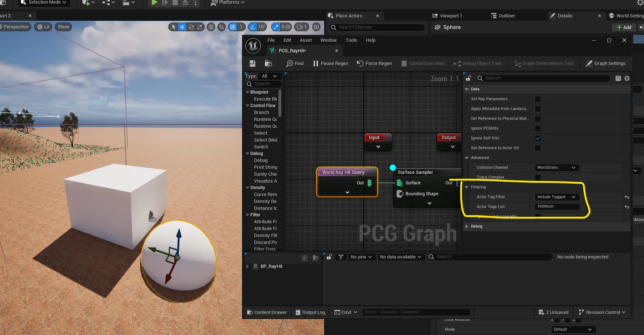Open Collision Channel WorldStatic dropdown
Viewport: 644px width, 335px height.
tap(557, 168)
